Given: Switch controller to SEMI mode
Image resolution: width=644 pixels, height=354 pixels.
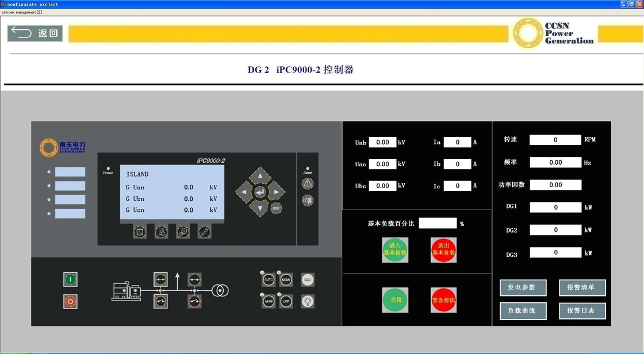Looking at the screenshot, I should coord(286,280).
